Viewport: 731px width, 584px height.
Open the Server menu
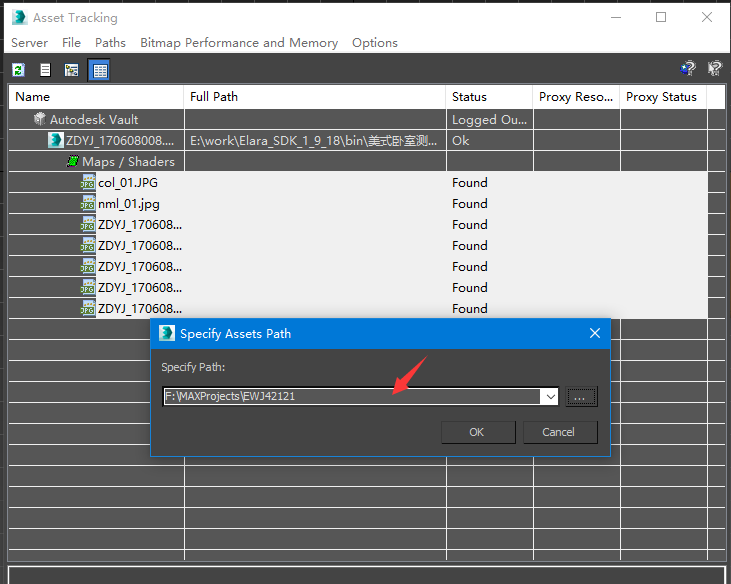tap(29, 43)
